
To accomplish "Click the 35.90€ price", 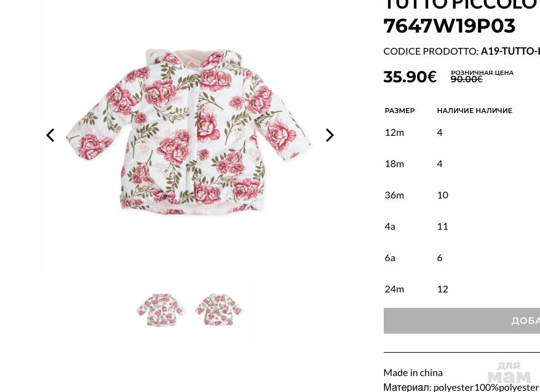I will pyautogui.click(x=410, y=76).
